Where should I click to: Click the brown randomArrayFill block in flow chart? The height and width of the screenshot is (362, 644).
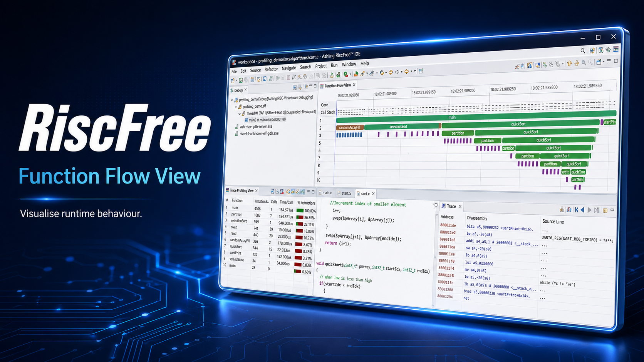pyautogui.click(x=350, y=127)
